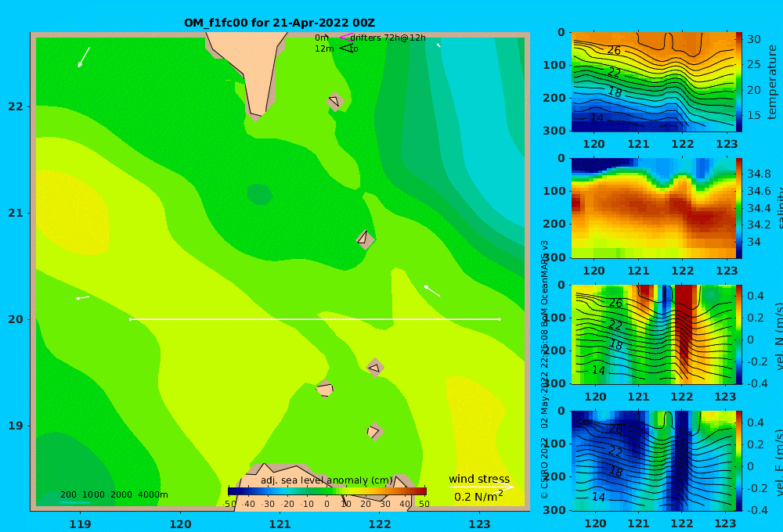Open the salinity cross-section panel

[653, 208]
